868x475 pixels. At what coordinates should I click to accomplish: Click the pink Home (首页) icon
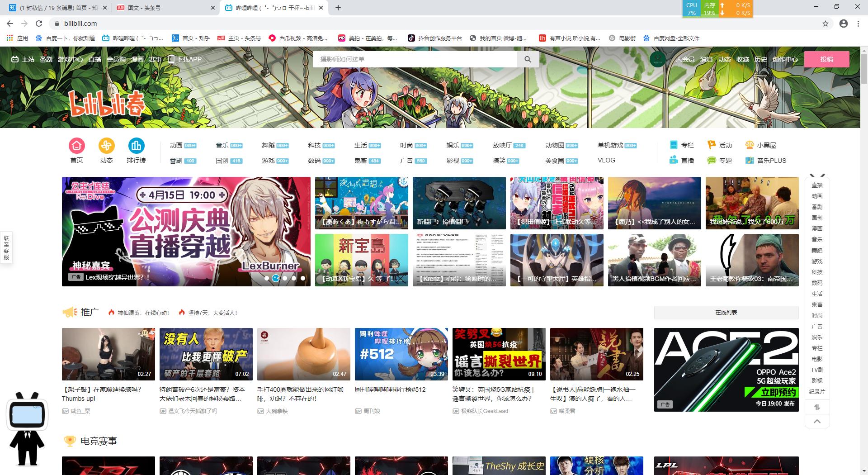click(x=77, y=146)
